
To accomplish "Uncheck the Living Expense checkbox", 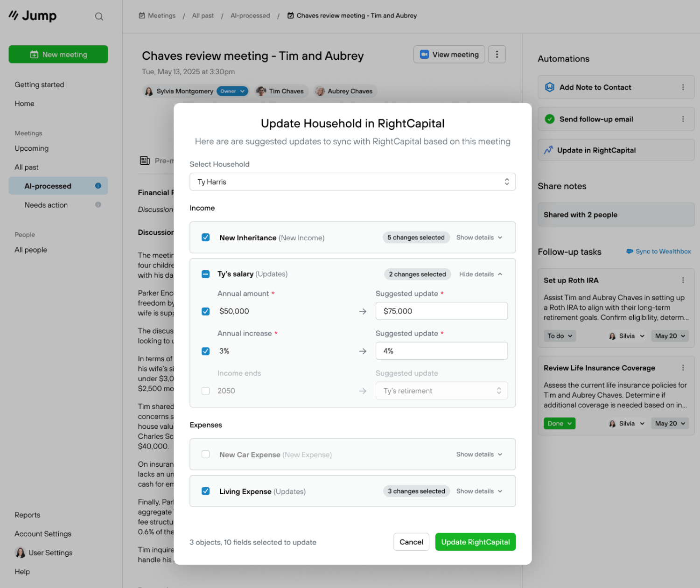I will 205,491.
